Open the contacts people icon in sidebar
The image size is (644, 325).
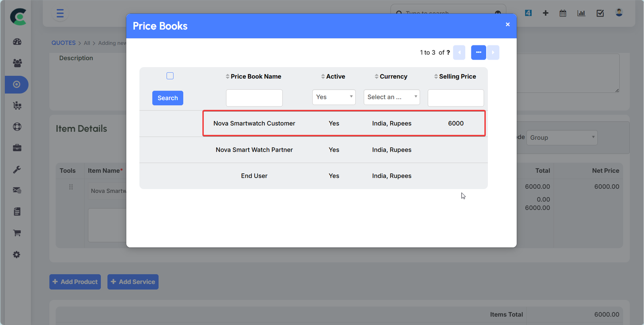pyautogui.click(x=17, y=63)
